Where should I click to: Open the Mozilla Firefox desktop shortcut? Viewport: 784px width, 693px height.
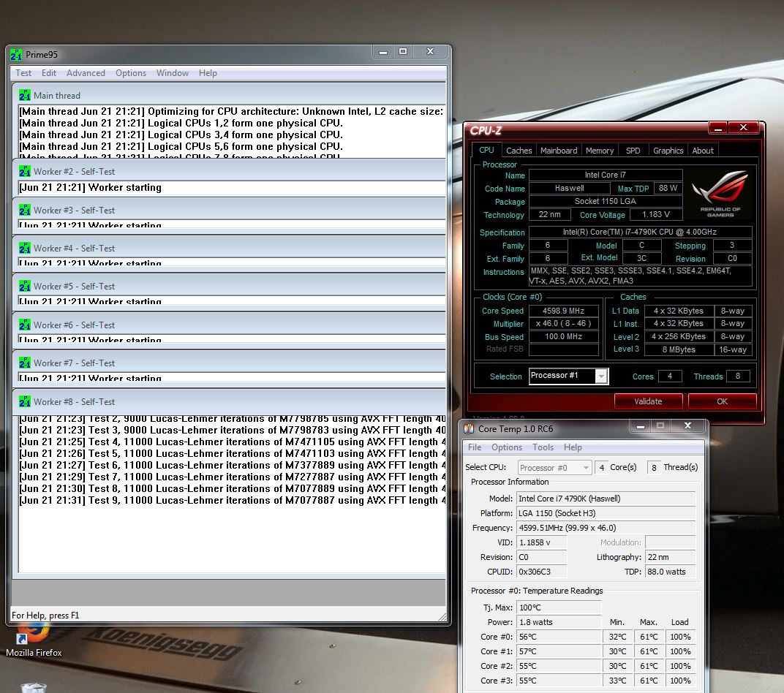click(34, 640)
